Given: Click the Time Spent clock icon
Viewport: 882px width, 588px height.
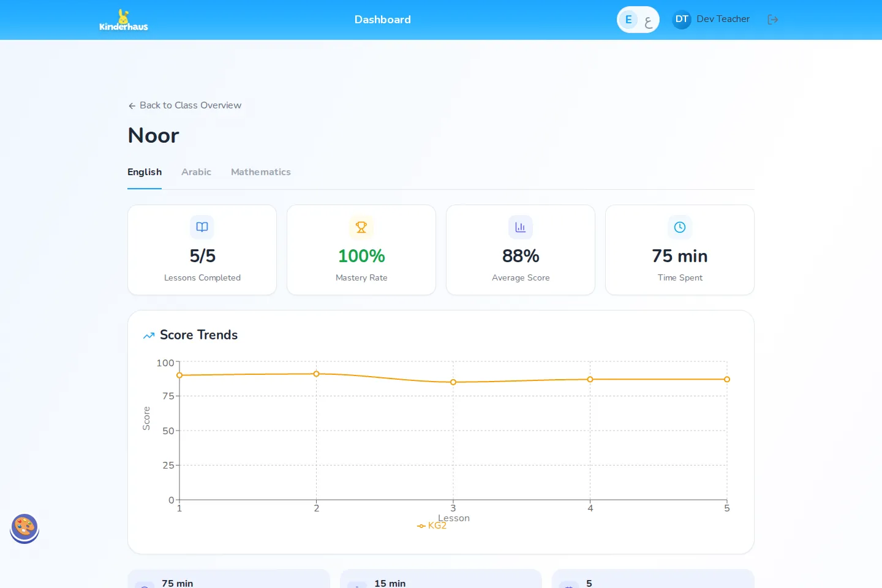Looking at the screenshot, I should pos(680,227).
